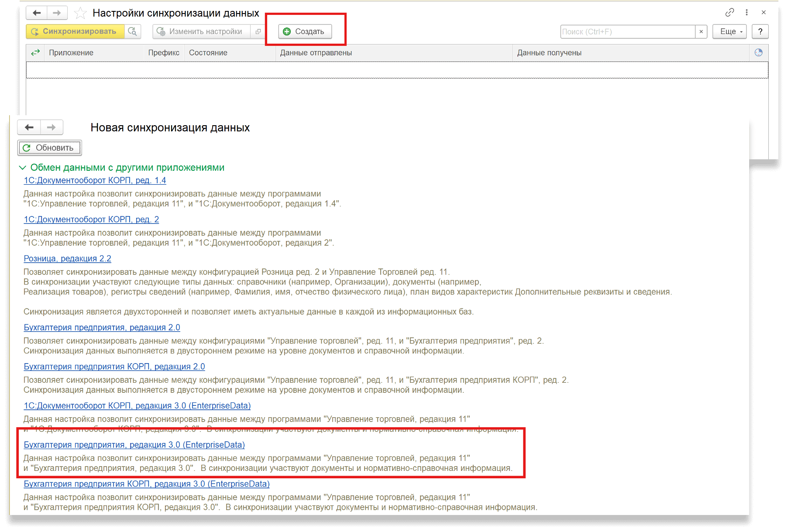The image size is (788, 532).
Task: Open the magnifier icon beside Синхронизировать
Action: pos(133,31)
